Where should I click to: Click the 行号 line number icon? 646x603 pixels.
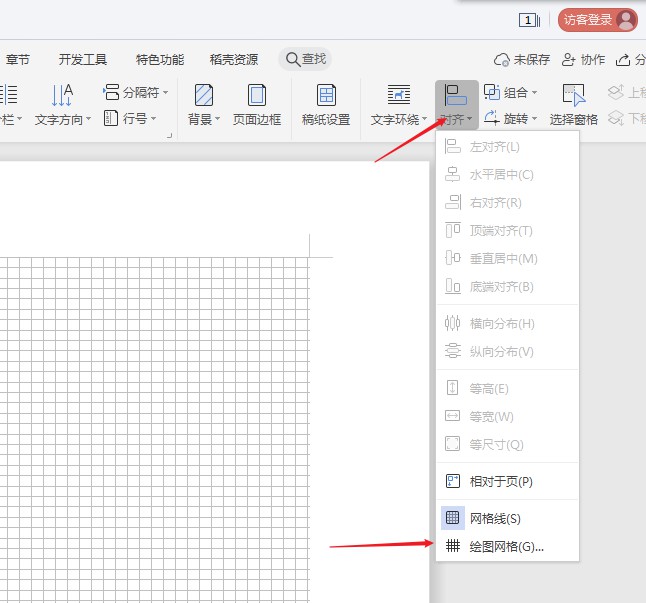point(111,118)
